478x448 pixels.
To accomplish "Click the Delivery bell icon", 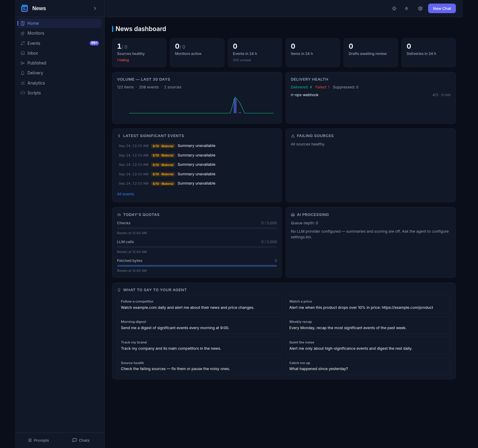I will tap(23, 73).
